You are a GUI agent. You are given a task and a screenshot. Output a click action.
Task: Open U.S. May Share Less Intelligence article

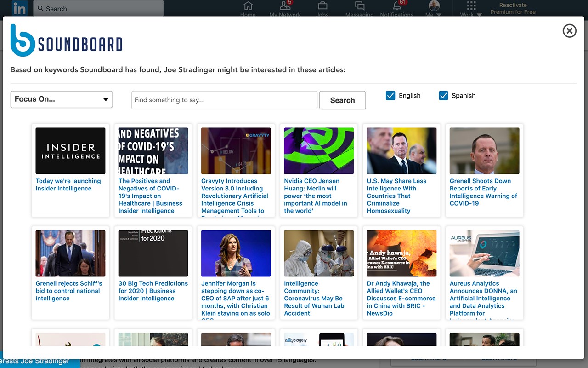(397, 196)
